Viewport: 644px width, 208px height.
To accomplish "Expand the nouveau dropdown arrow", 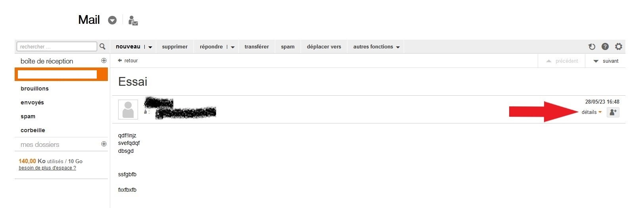I will pyautogui.click(x=150, y=47).
